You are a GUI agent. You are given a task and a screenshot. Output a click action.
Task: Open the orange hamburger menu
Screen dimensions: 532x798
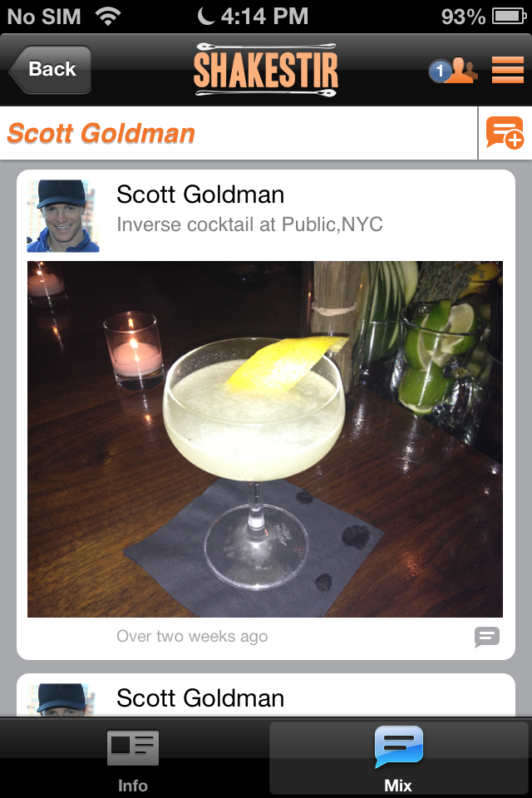pyautogui.click(x=508, y=70)
